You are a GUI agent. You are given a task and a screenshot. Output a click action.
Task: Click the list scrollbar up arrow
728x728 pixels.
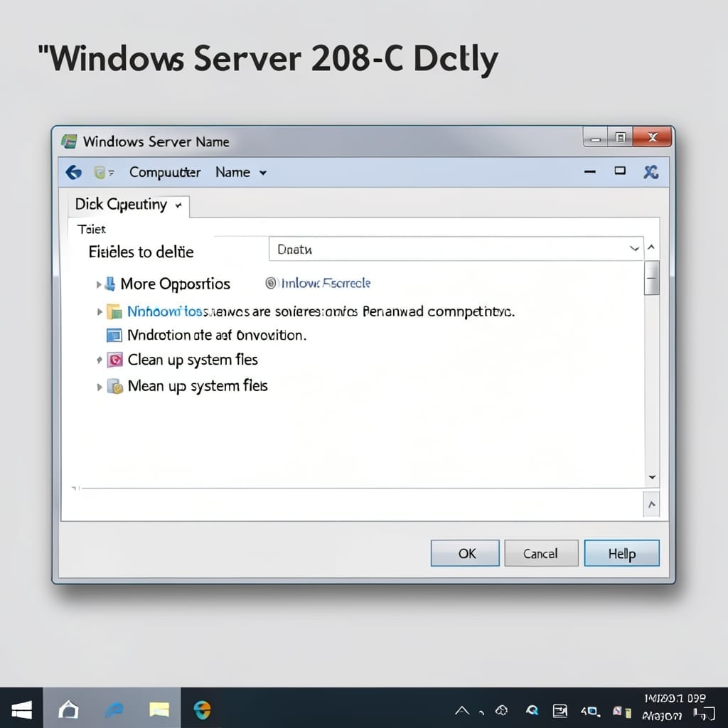[651, 247]
